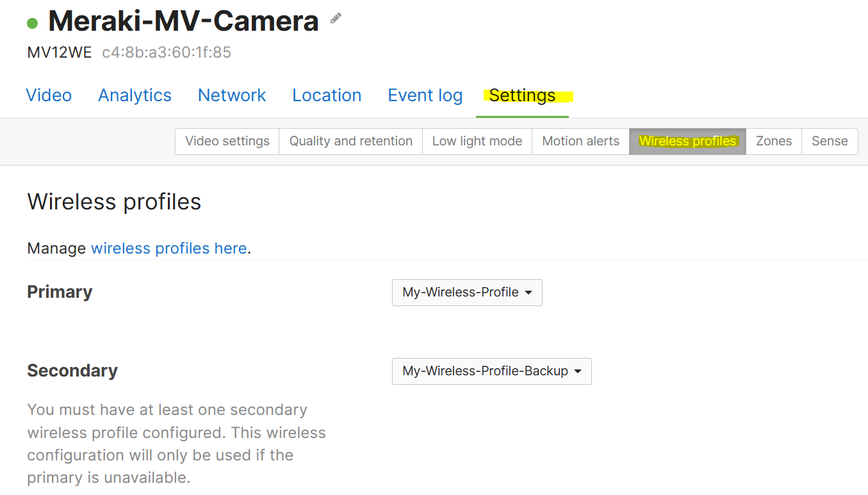The width and height of the screenshot is (868, 495).
Task: Open the Zones settings section
Action: pos(774,141)
